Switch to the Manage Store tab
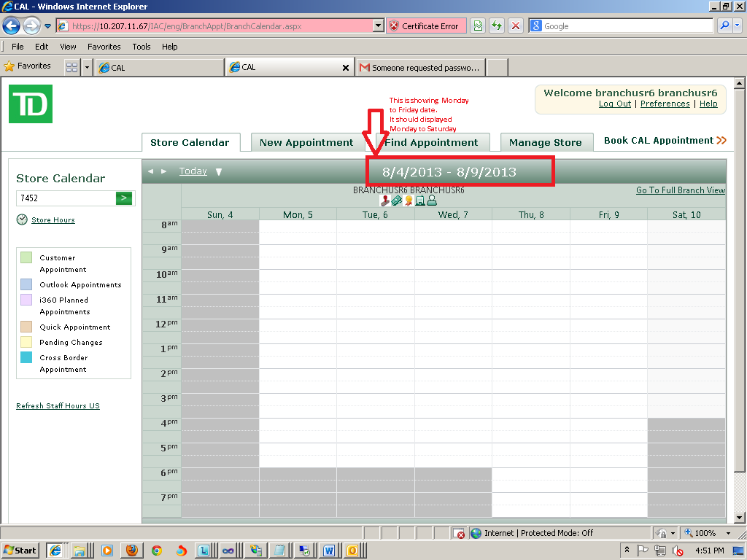The image size is (747, 560). [546, 142]
